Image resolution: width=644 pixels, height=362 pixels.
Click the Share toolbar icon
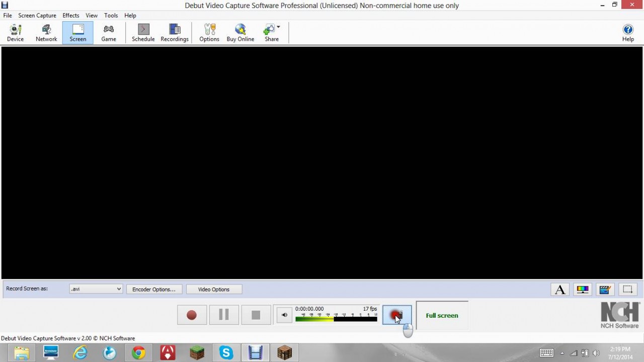pos(272,33)
